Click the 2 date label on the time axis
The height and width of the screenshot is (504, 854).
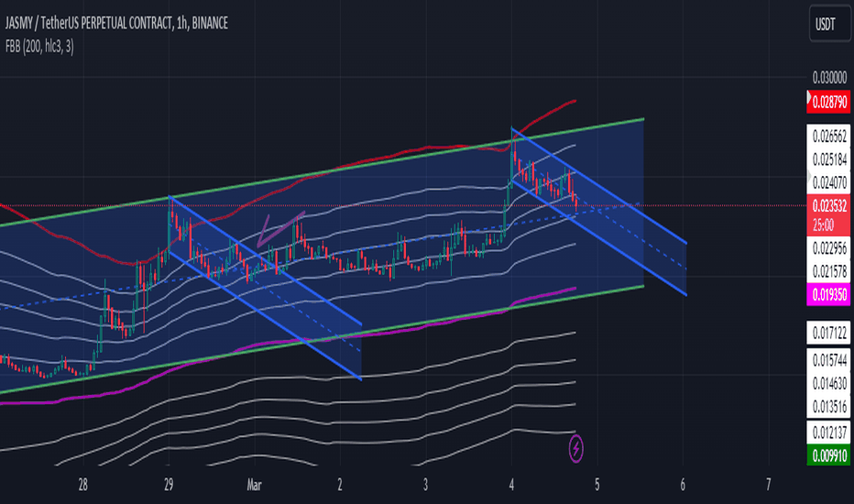click(x=340, y=485)
